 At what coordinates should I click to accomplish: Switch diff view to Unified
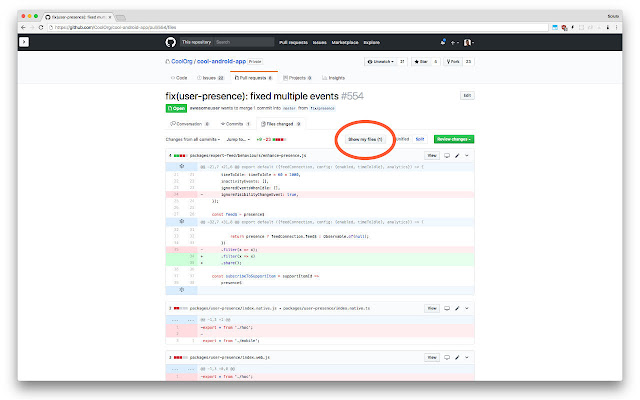[x=402, y=139]
